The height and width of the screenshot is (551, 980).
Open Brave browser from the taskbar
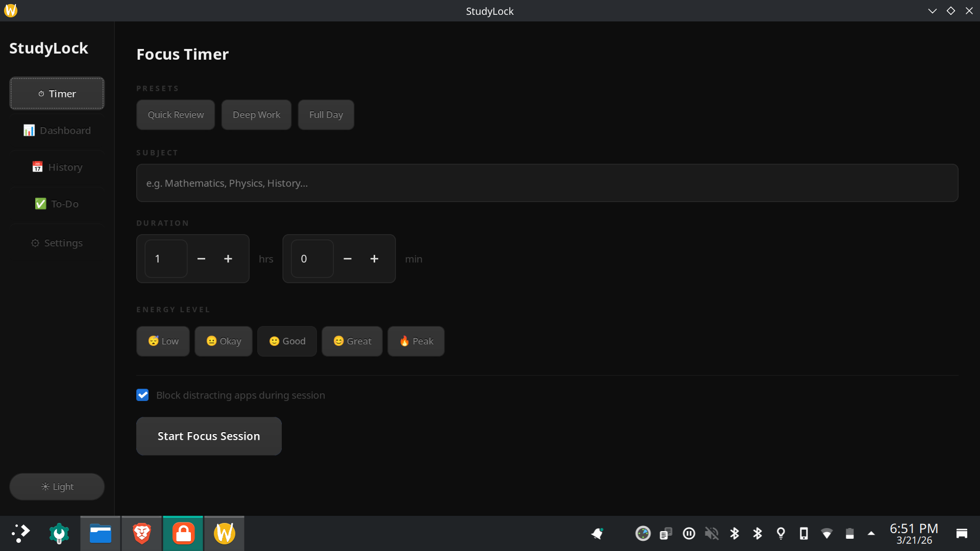142,534
